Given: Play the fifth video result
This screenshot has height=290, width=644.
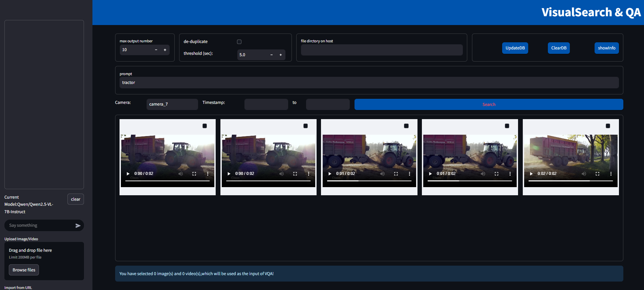Looking at the screenshot, I should click(531, 174).
